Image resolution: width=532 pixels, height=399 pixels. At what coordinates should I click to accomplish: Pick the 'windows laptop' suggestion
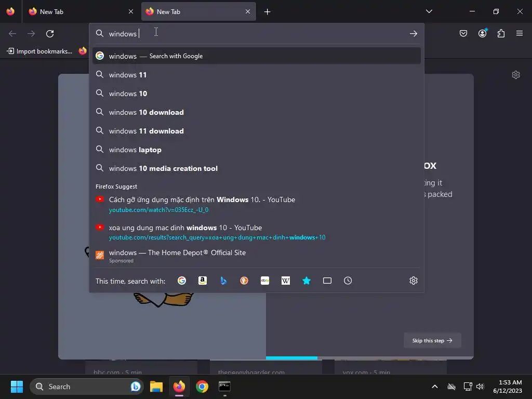(257, 150)
